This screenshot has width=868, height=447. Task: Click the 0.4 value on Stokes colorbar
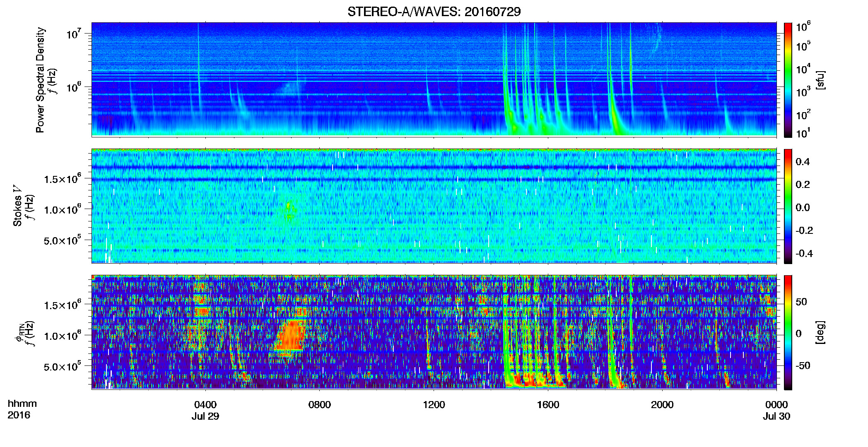(x=803, y=162)
